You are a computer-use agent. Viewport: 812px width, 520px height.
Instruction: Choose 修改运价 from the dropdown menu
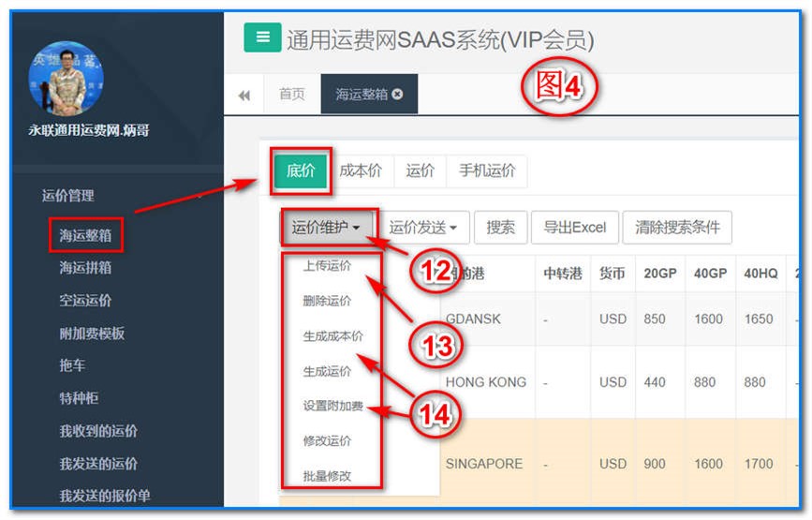[327, 440]
